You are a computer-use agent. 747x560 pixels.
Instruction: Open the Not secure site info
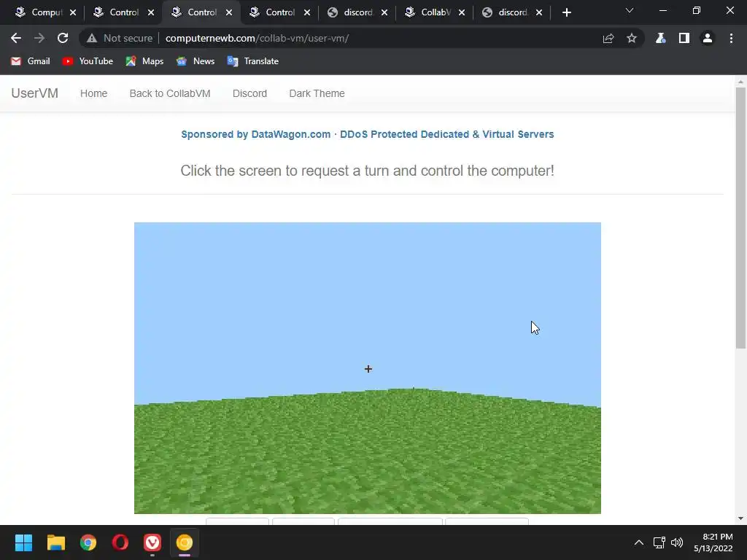click(x=120, y=38)
